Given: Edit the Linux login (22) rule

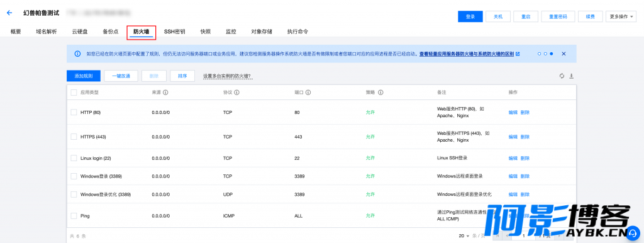Looking at the screenshot, I should pyautogui.click(x=513, y=158).
